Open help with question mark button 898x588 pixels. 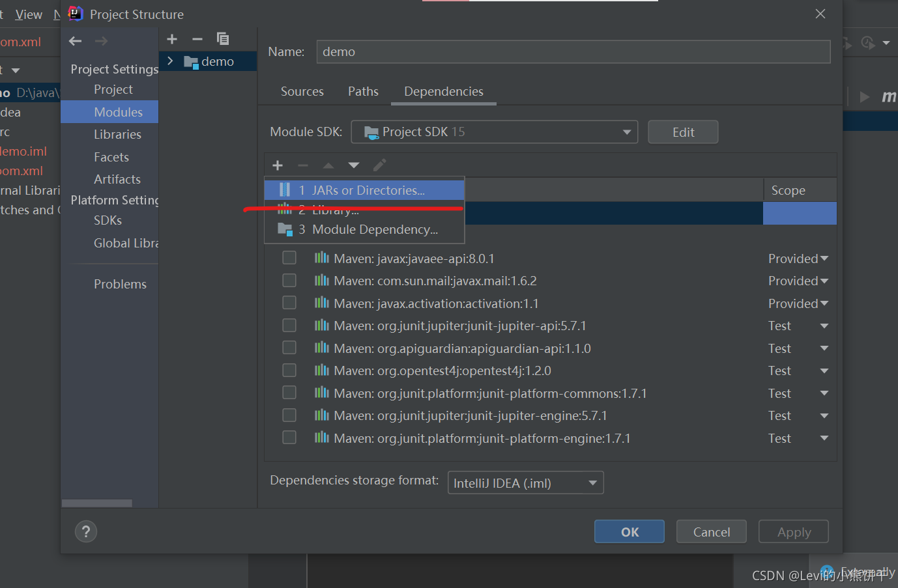[86, 532]
